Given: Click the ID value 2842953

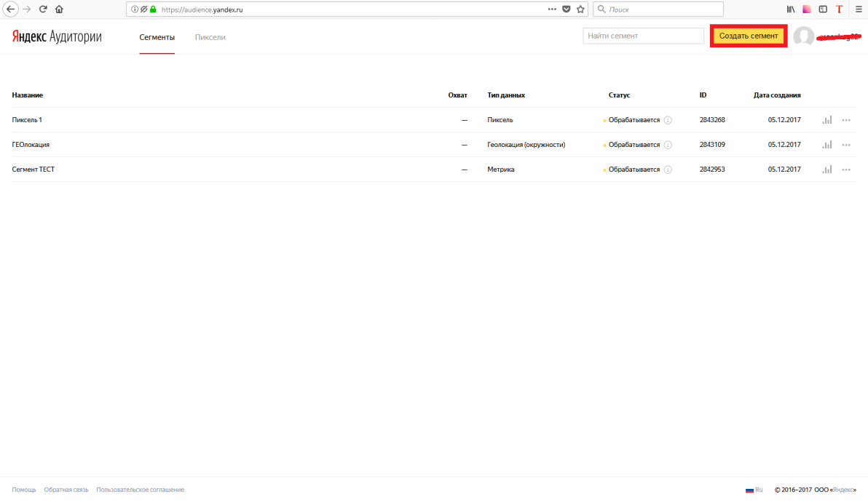Looking at the screenshot, I should pos(712,170).
